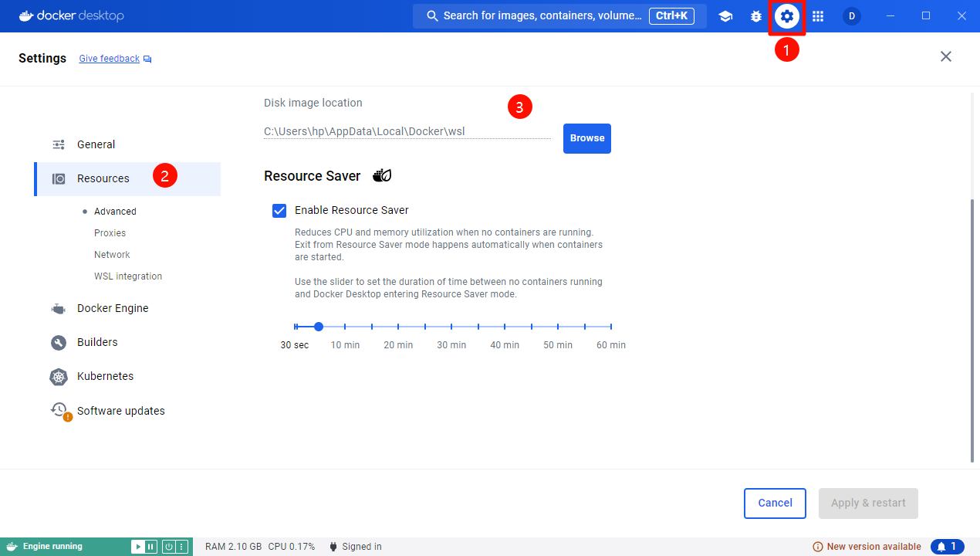Click the Cancel button

tap(775, 503)
